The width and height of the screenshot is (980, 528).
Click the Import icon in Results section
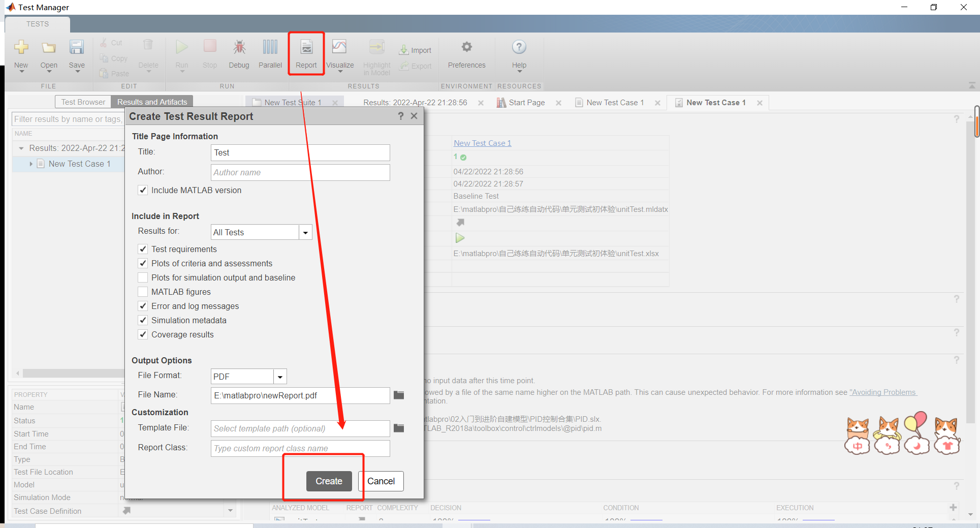pyautogui.click(x=416, y=50)
